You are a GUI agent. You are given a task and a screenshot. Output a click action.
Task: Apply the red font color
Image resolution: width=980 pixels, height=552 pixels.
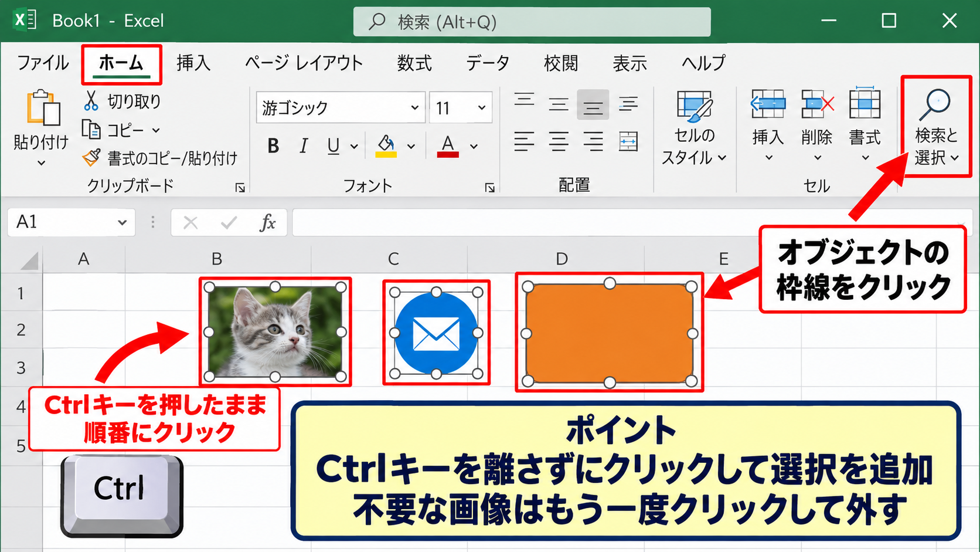[x=448, y=146]
